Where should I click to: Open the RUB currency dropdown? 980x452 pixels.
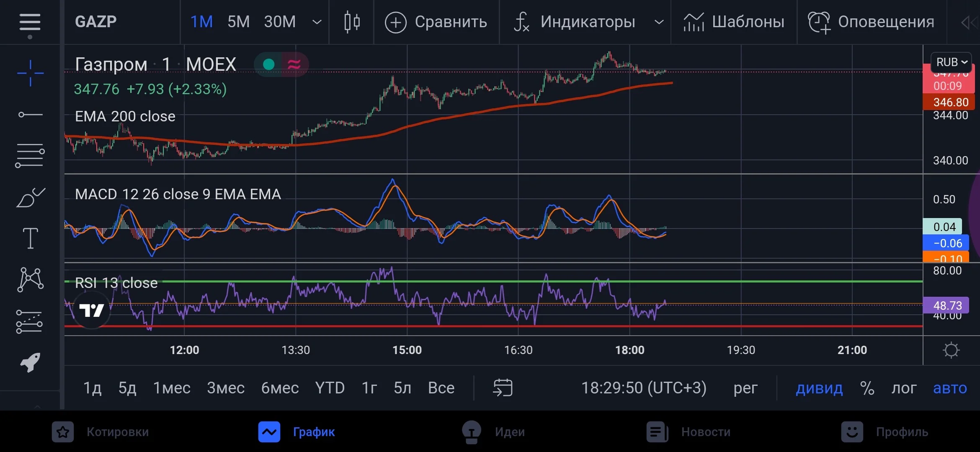point(951,62)
